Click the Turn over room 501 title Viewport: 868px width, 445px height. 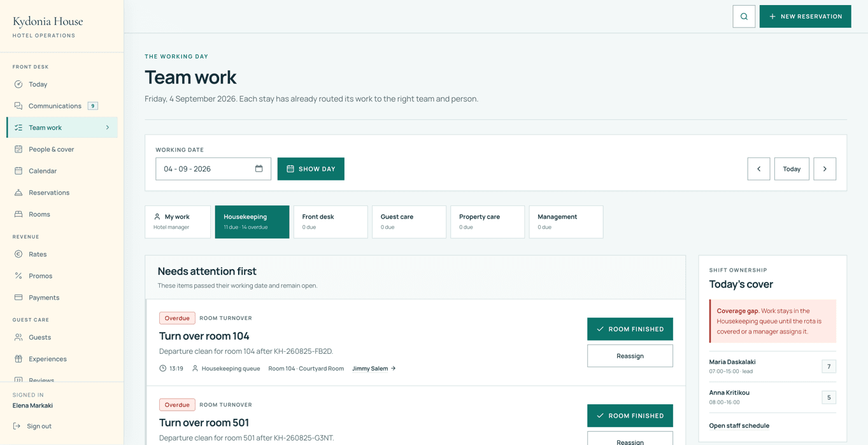click(x=204, y=423)
